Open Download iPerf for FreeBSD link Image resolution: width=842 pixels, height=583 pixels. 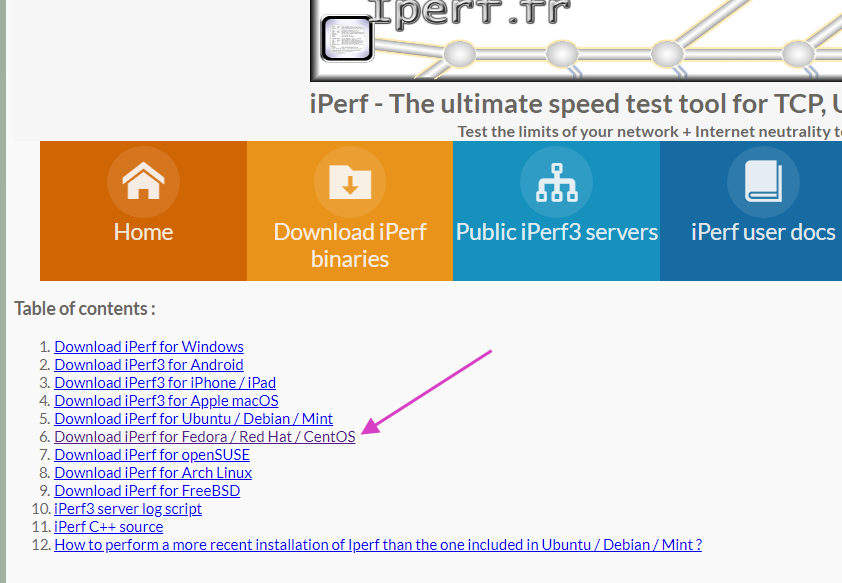coord(147,490)
